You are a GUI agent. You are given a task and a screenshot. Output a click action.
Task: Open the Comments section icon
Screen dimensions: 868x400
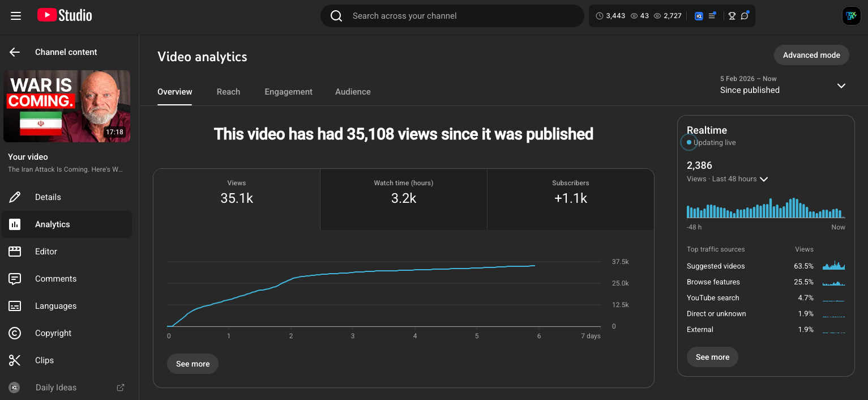15,278
